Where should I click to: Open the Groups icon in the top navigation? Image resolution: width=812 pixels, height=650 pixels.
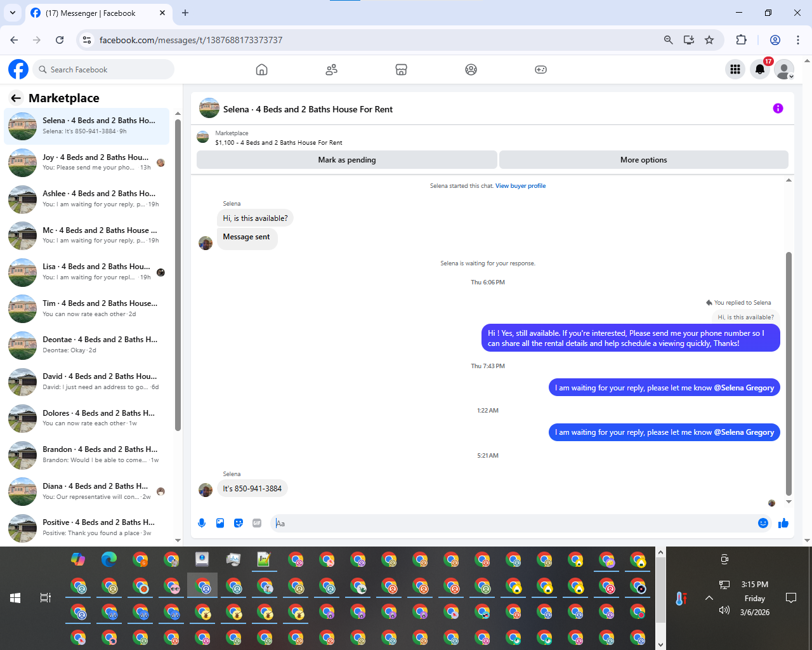pyautogui.click(x=471, y=70)
